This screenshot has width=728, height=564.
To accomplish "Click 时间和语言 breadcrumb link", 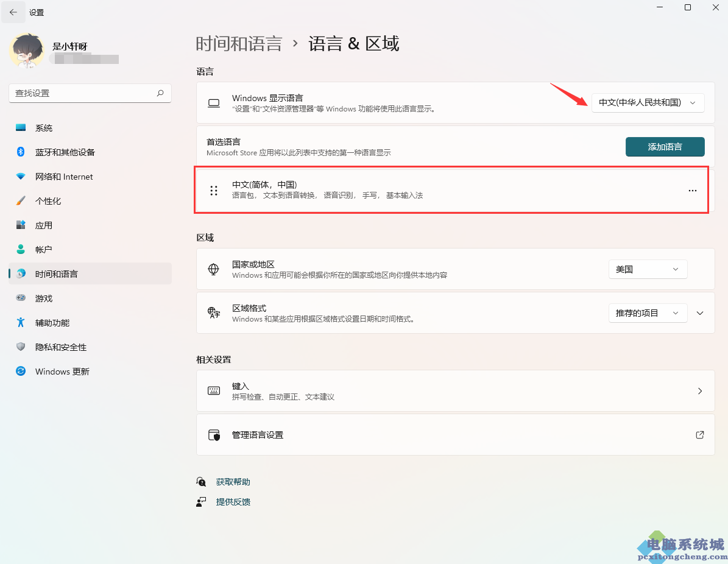I will [239, 44].
